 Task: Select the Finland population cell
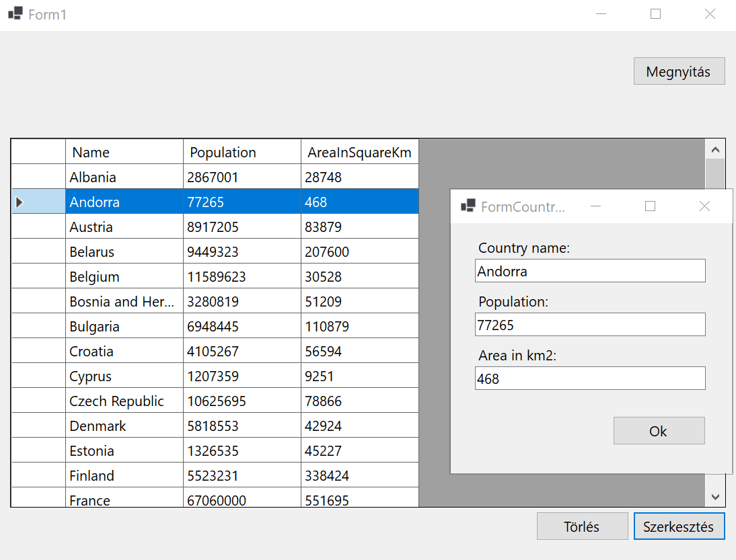click(x=242, y=476)
